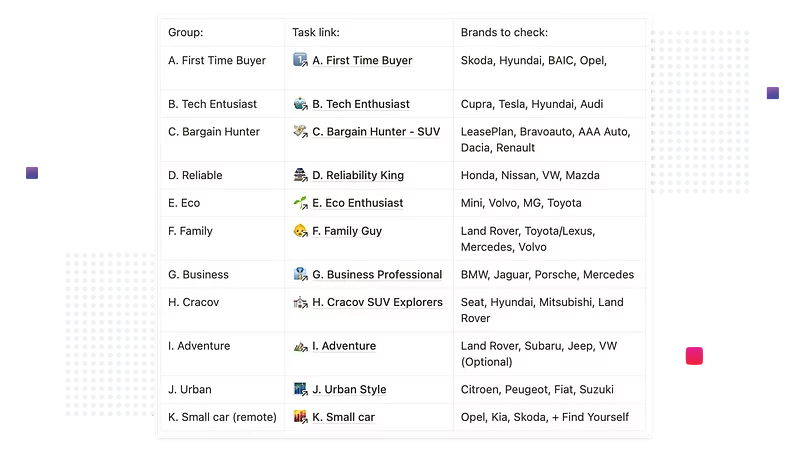The width and height of the screenshot is (800, 450).
Task: Click the icon before Urban Style link
Action: click(x=300, y=390)
